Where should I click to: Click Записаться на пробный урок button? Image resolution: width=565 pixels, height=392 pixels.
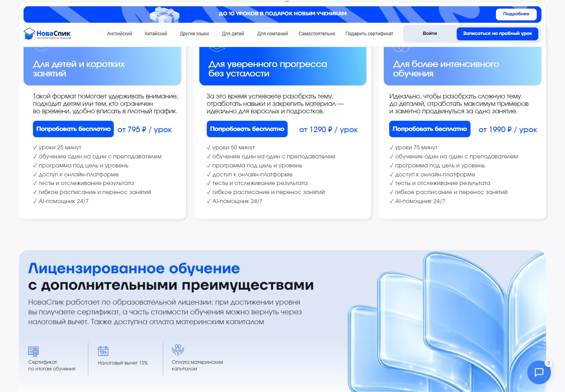tap(497, 34)
